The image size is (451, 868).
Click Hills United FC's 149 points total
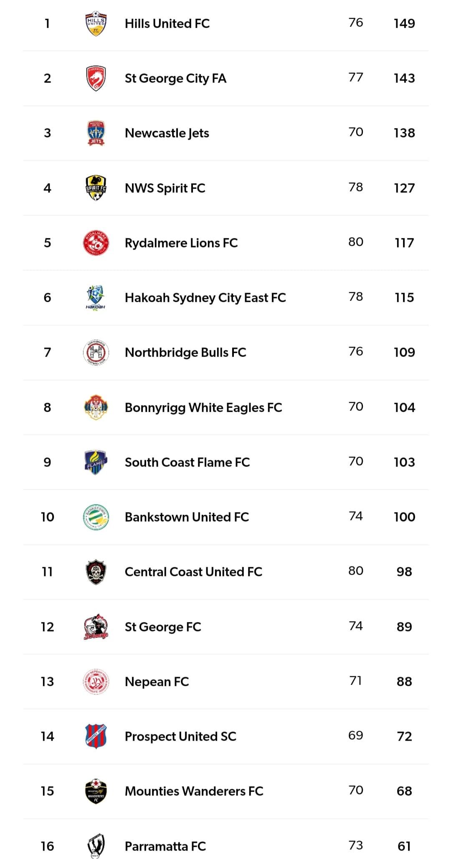click(404, 23)
